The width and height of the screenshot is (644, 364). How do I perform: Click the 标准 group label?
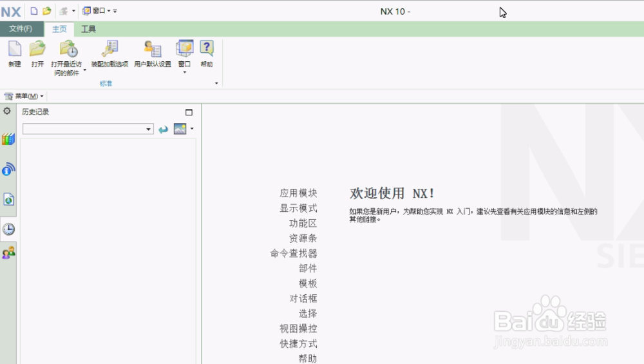(106, 83)
